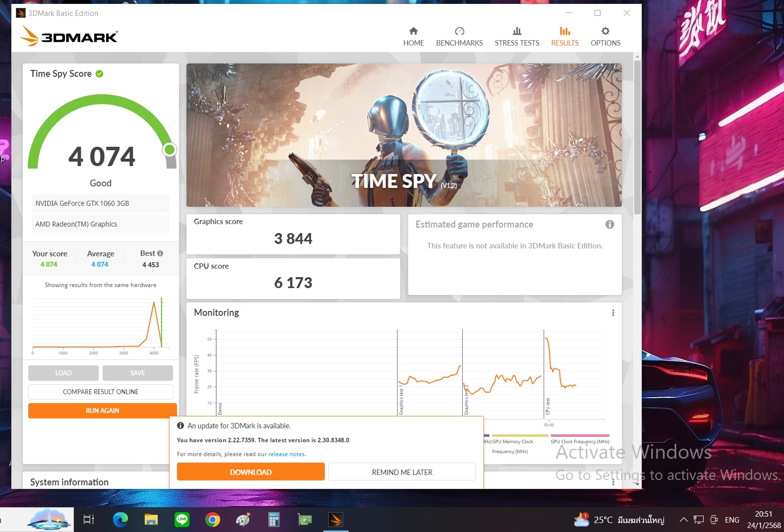
Task: Click Average score 4 074 value
Action: point(99,265)
